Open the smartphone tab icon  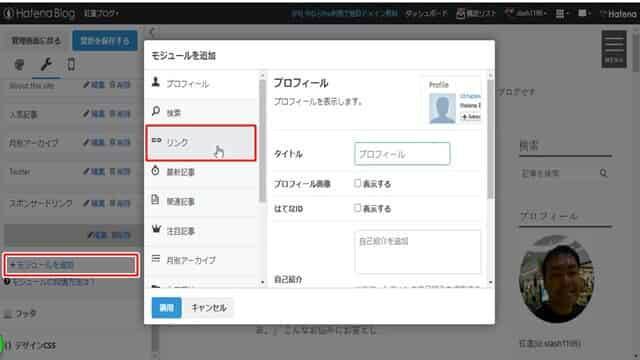click(71, 64)
